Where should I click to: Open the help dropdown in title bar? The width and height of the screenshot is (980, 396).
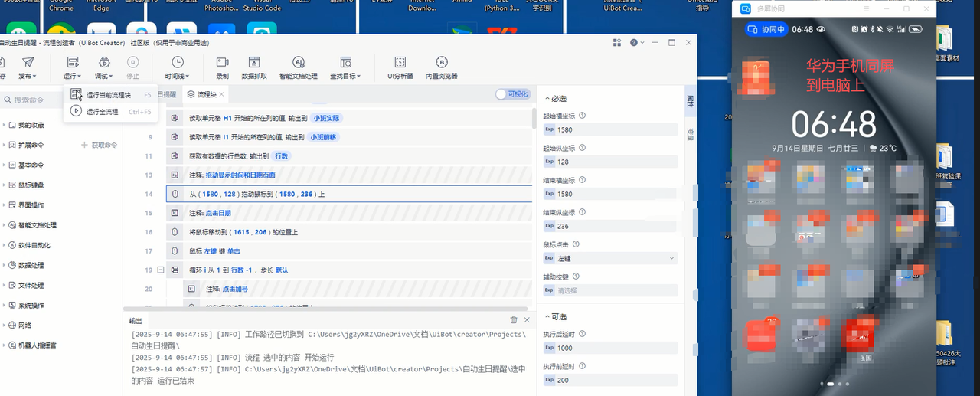click(x=635, y=43)
